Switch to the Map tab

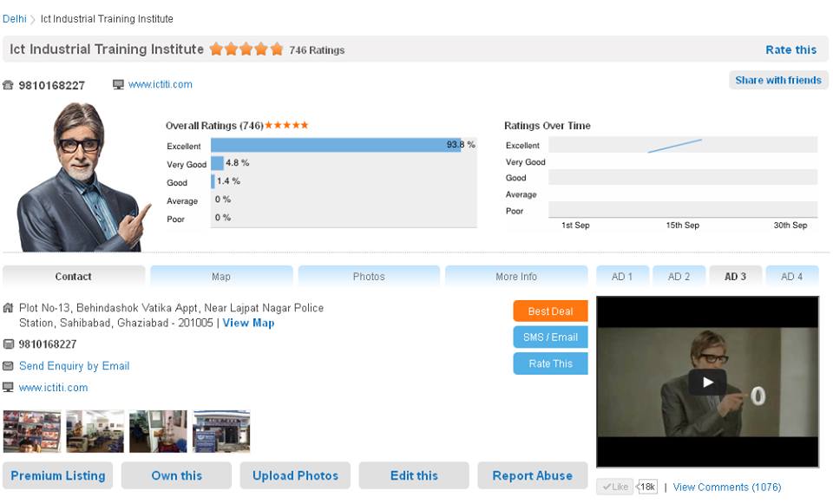221,276
